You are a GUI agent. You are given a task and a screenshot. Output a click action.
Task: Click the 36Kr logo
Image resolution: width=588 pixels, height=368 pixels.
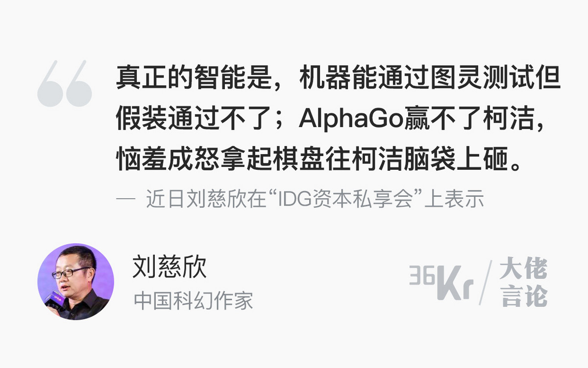point(441,282)
